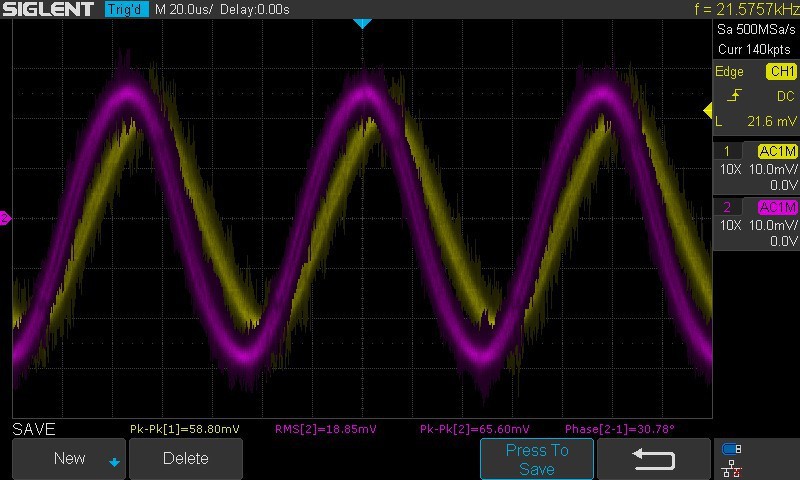The image size is (800, 480).
Task: Click the return back arrow button
Action: click(x=654, y=459)
